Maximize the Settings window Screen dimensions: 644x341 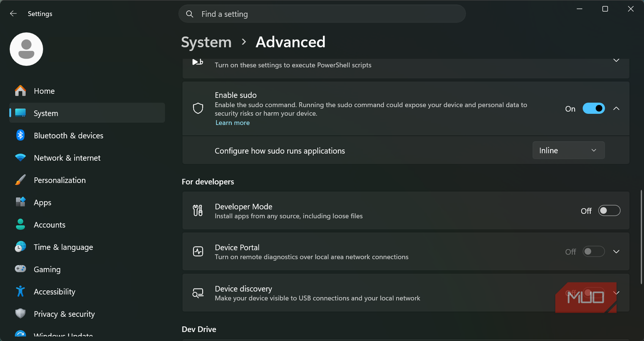[x=605, y=9]
